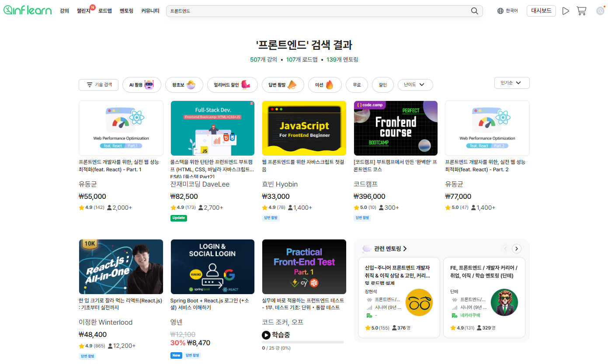The image size is (608, 364).
Task: Click the 대시보드 button
Action: coord(541,11)
